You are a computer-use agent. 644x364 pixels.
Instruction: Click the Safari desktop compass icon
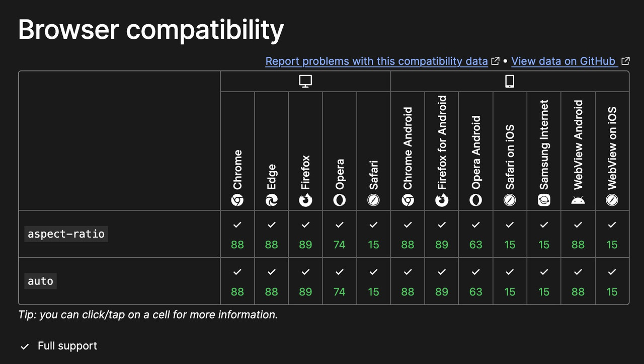pyautogui.click(x=373, y=200)
